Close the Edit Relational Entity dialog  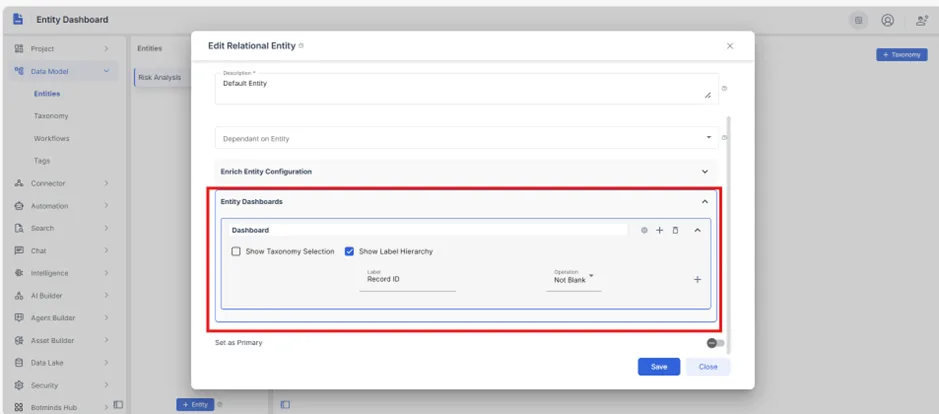point(729,46)
